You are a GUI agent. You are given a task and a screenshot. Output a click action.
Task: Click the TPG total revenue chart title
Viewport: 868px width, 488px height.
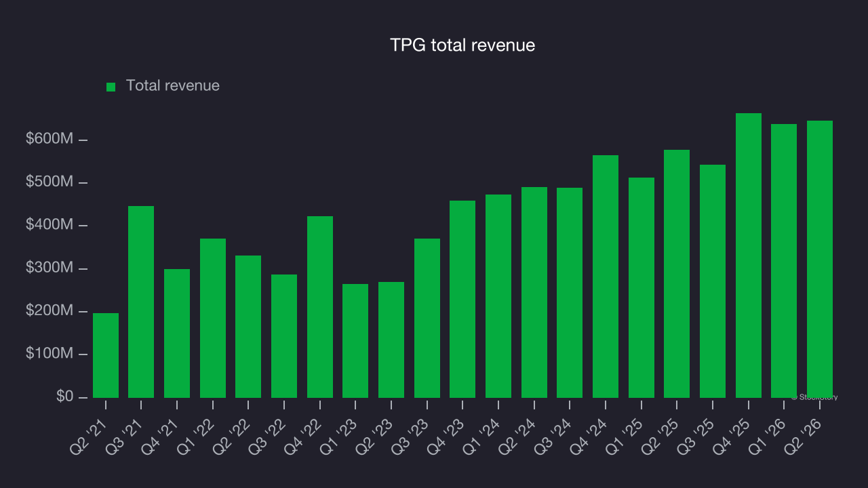tap(462, 45)
